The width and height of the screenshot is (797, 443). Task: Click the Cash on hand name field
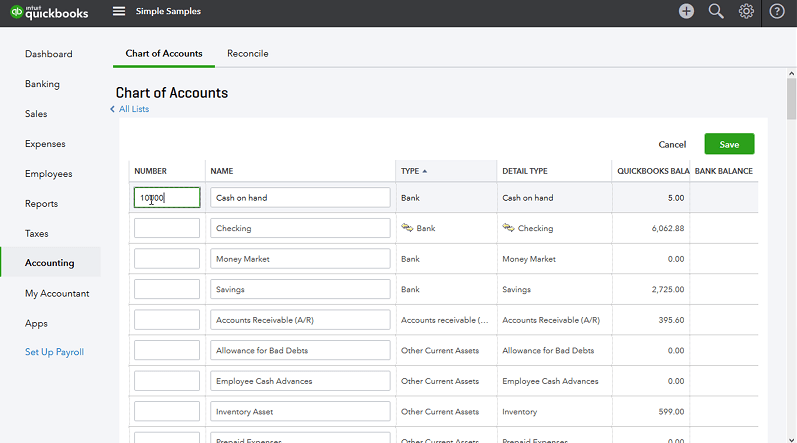(x=300, y=198)
